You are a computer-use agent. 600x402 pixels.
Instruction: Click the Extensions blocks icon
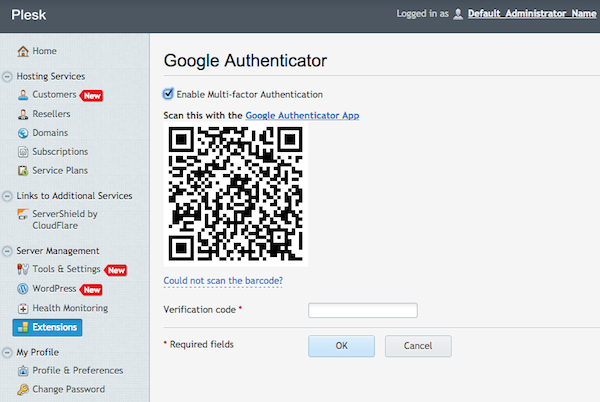[x=23, y=327]
